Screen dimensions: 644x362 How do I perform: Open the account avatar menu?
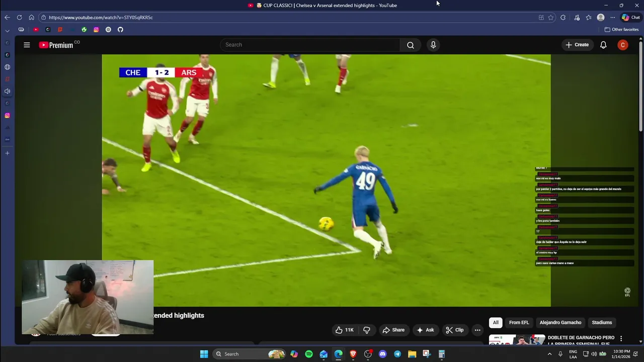click(623, 45)
